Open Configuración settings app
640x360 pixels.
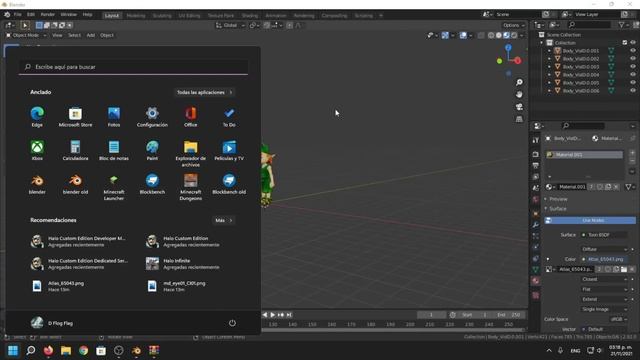click(x=152, y=117)
